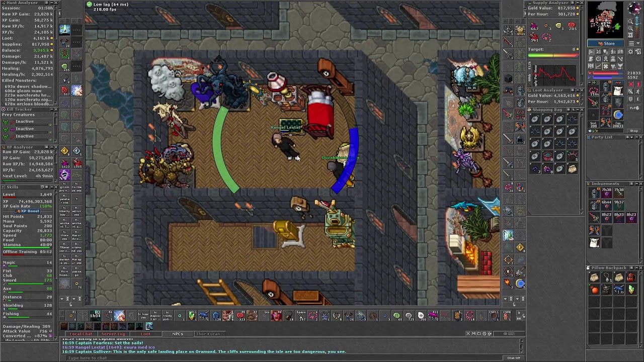The height and width of the screenshot is (362, 644).
Task: Toggle the Chat Off button
Action: [x=513, y=358]
